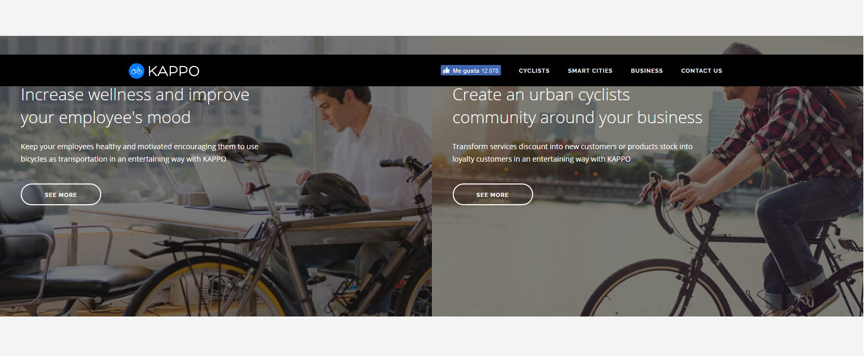
Task: Open the Cyclists menu item
Action: point(534,71)
